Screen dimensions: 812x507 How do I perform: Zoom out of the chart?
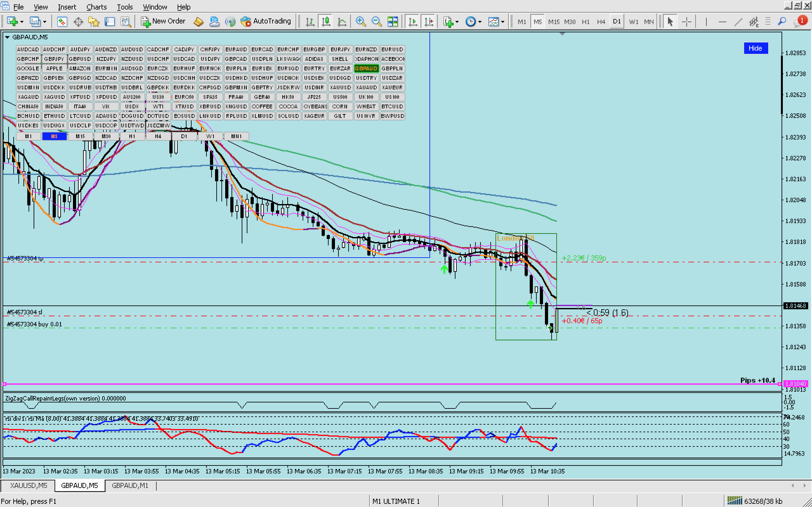[377, 22]
